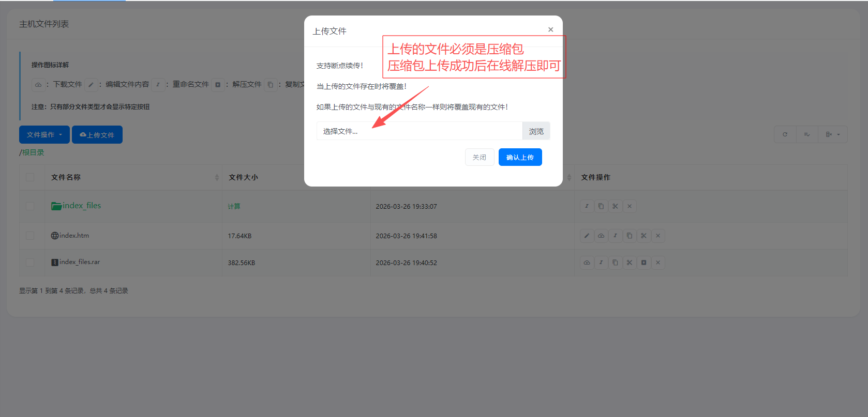Expand the columns dropdown in table toolbar
This screenshot has height=417, width=868.
tap(832, 134)
